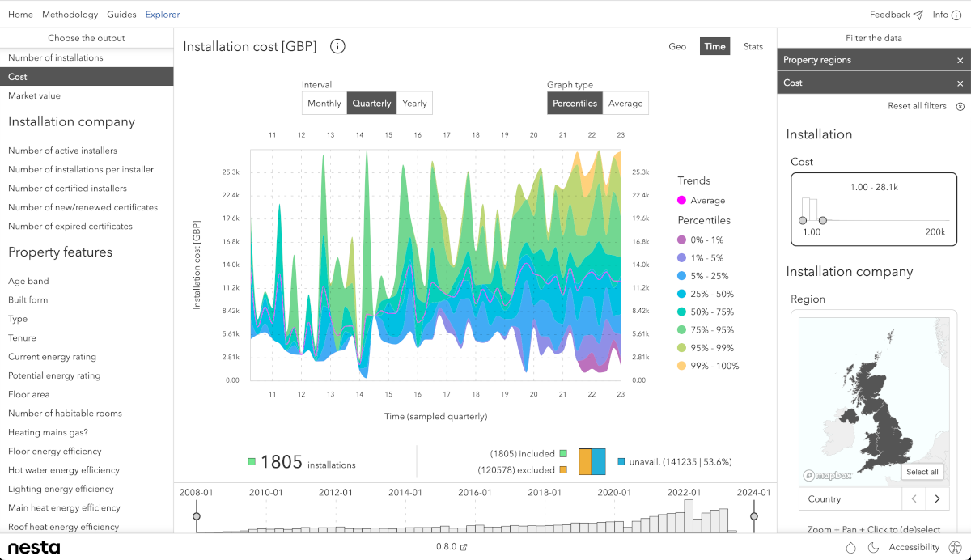This screenshot has width=971, height=560.
Task: Open version 0.8.0 external link icon
Action: click(464, 547)
